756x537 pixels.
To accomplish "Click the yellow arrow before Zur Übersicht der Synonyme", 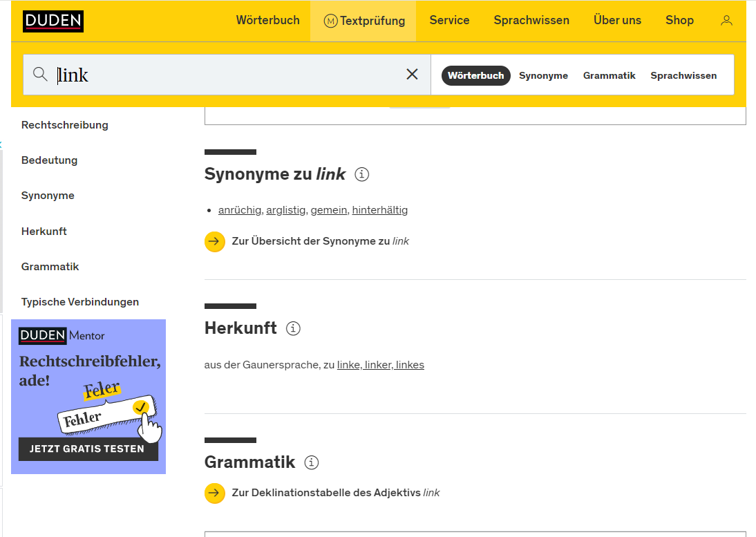I will tap(215, 242).
